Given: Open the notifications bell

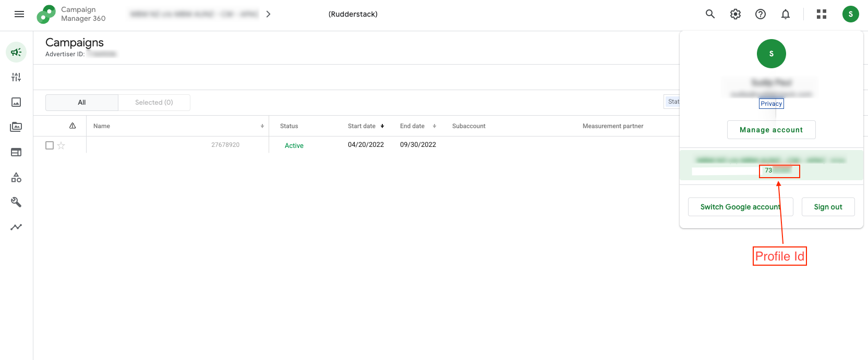Looking at the screenshot, I should pyautogui.click(x=786, y=14).
